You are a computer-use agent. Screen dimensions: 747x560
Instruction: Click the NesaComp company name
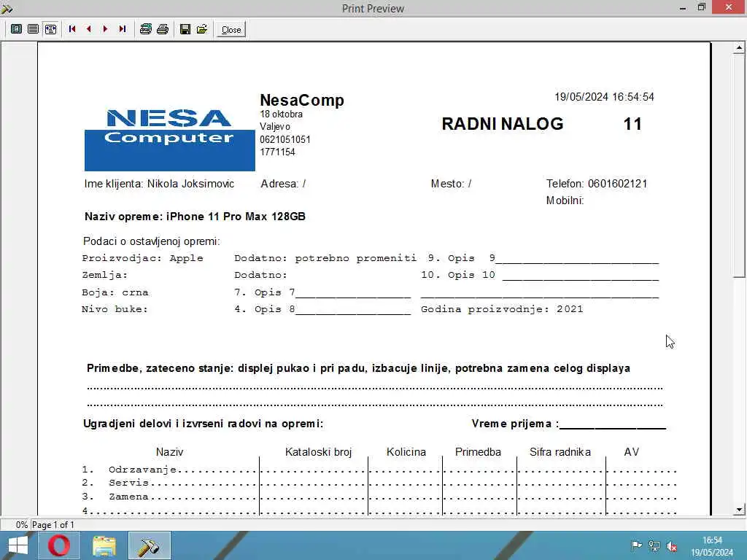point(301,100)
